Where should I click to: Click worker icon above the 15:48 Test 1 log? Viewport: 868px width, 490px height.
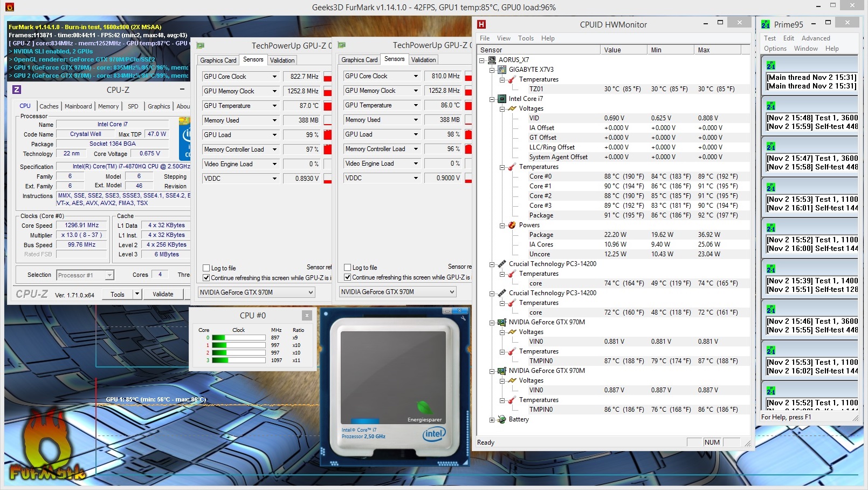pyautogui.click(x=771, y=106)
